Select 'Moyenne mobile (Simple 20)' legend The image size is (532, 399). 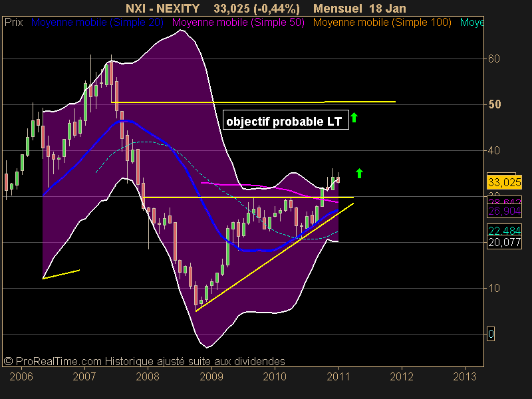pos(97,23)
